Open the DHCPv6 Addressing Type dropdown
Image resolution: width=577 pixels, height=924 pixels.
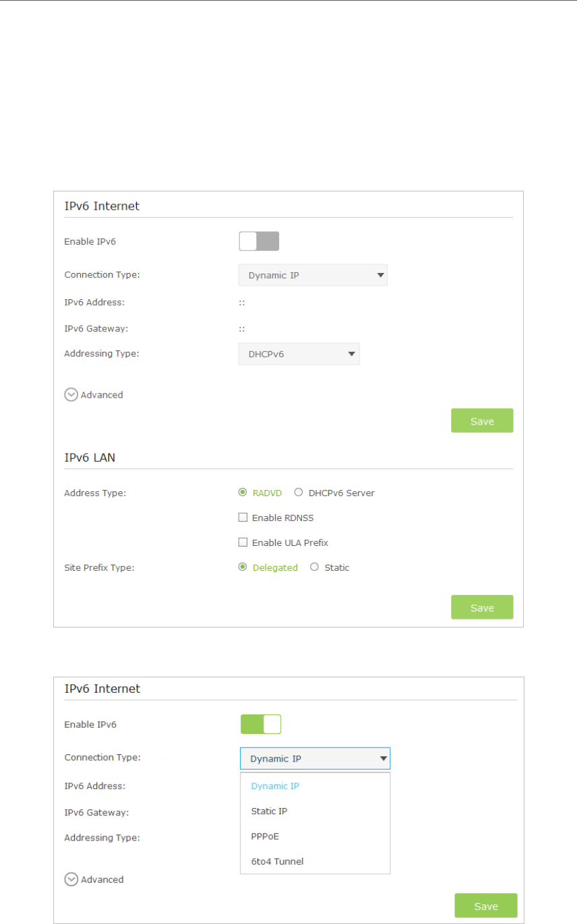299,353
